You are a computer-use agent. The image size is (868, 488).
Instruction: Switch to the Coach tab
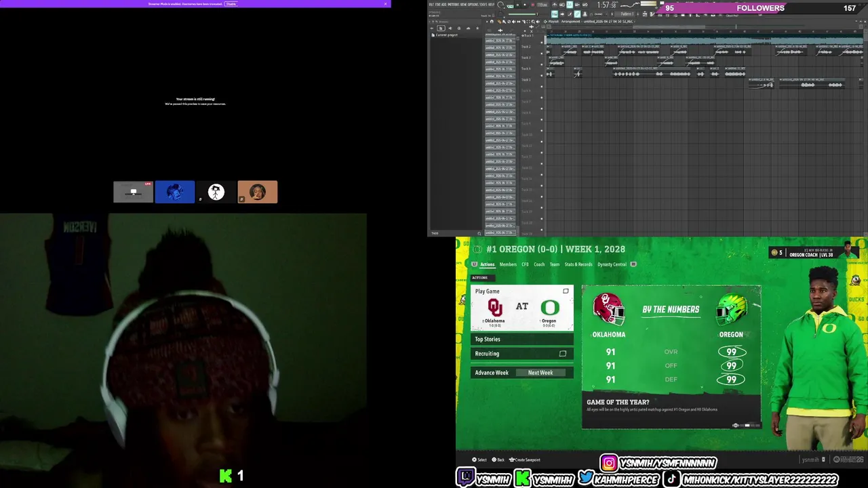tap(539, 264)
